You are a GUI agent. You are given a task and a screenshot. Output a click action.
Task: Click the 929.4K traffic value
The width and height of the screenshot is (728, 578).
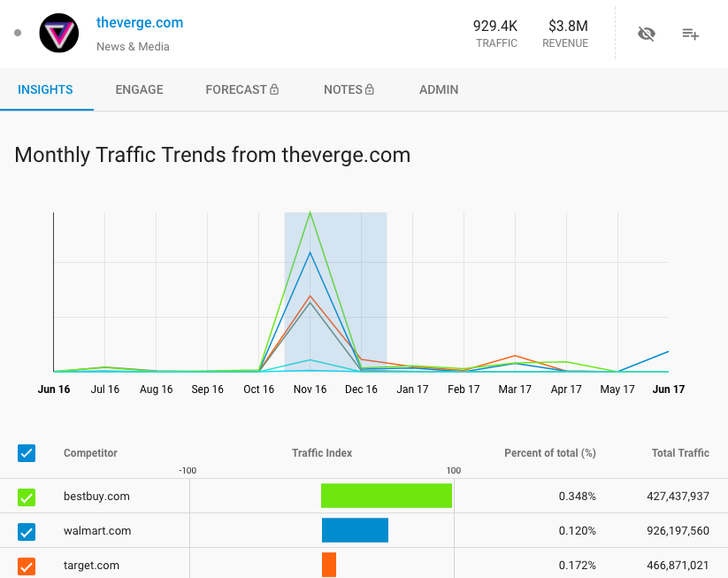[x=495, y=26]
